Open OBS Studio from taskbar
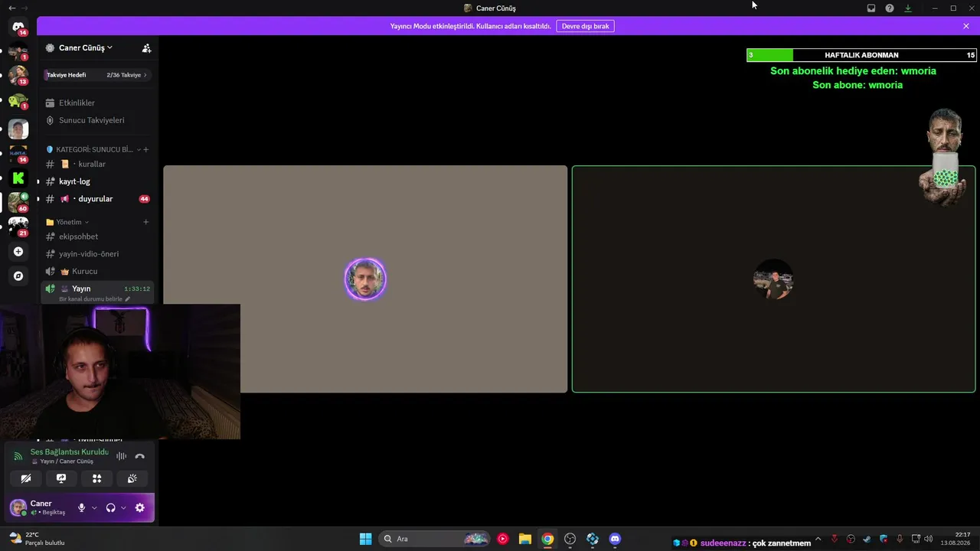The width and height of the screenshot is (980, 551). click(x=570, y=539)
